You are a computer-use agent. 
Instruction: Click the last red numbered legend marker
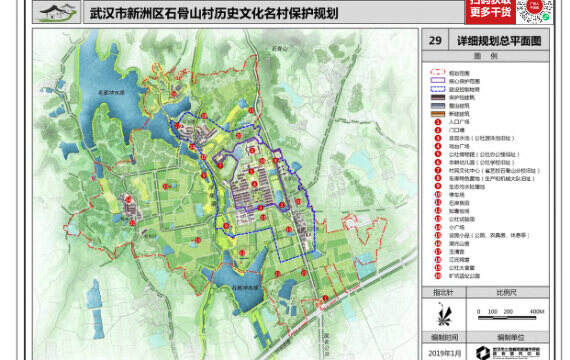point(438,276)
